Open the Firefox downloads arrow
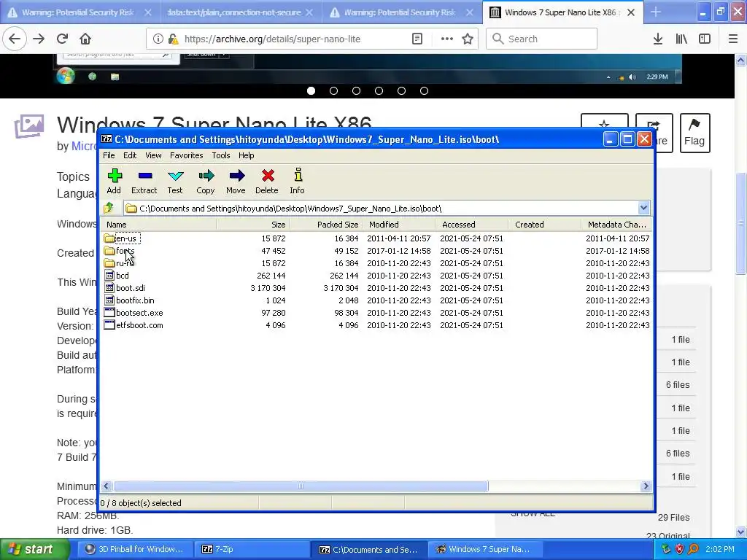Image resolution: width=747 pixels, height=560 pixels. (x=658, y=39)
